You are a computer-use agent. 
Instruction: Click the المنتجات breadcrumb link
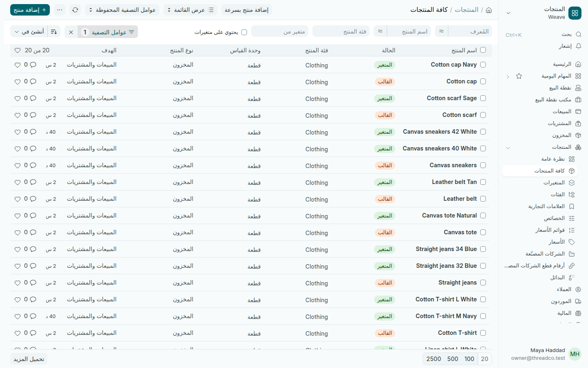pos(467,10)
